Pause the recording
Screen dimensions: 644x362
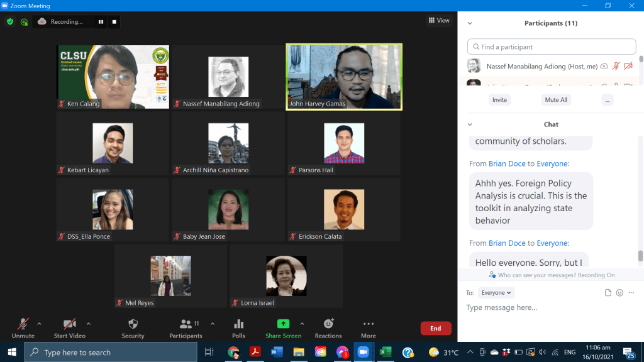(101, 21)
